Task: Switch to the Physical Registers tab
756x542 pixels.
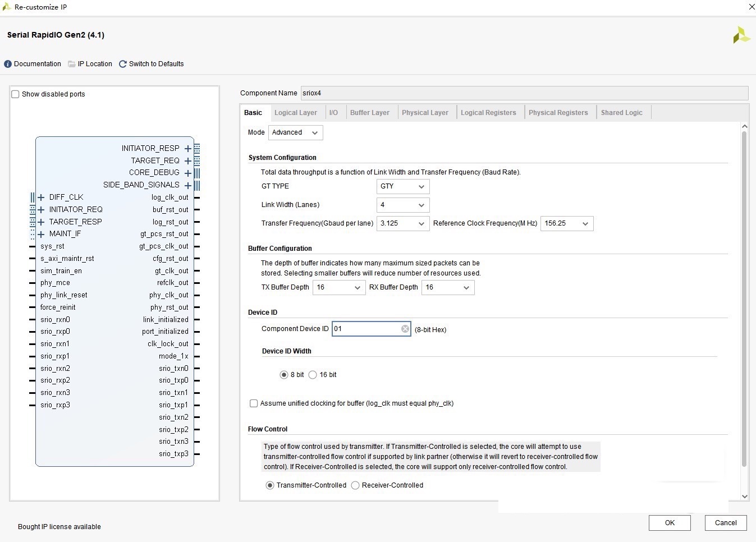Action: click(558, 113)
